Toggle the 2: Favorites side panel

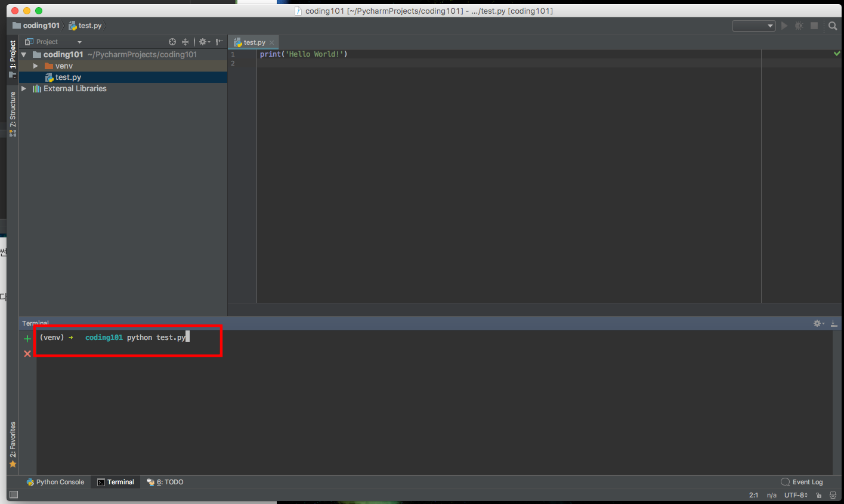tap(13, 444)
